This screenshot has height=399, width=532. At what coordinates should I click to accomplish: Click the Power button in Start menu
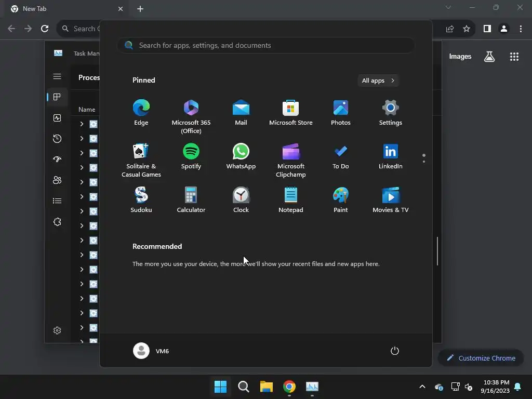click(x=395, y=351)
